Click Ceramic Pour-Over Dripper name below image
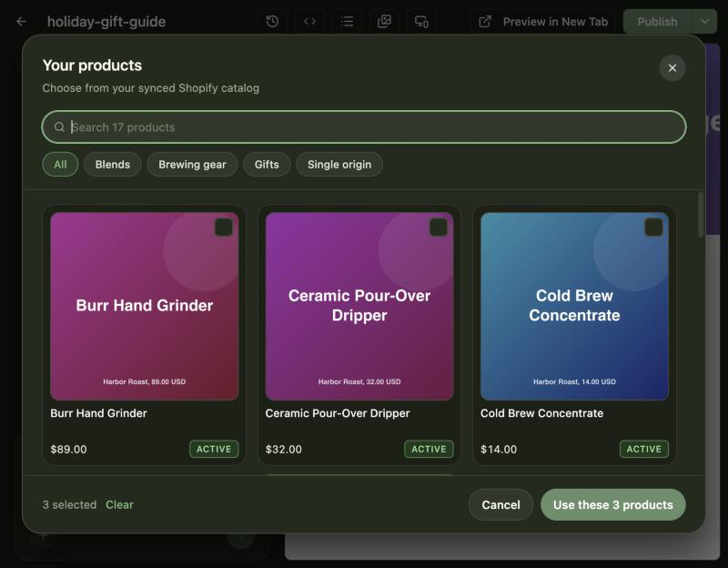 coord(338,413)
